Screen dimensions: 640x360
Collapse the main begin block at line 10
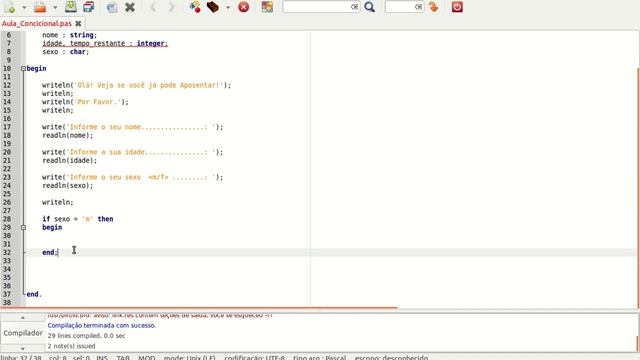(23, 69)
